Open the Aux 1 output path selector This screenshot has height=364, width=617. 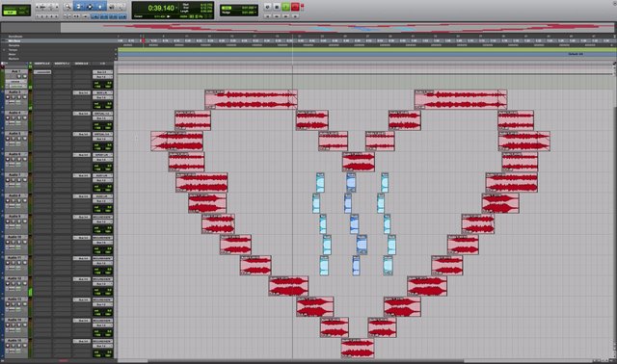[x=102, y=77]
